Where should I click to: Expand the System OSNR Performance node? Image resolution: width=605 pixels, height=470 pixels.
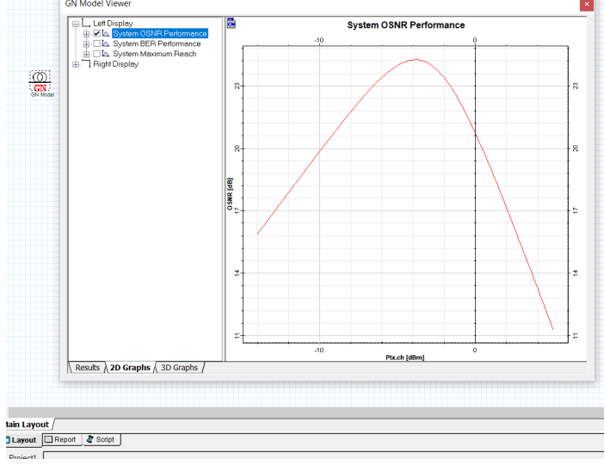[86, 34]
